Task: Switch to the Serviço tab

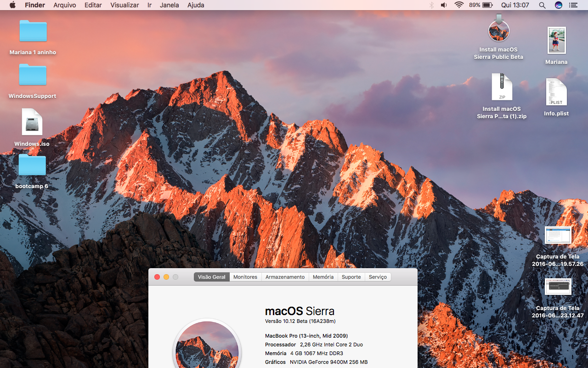Action: [378, 277]
